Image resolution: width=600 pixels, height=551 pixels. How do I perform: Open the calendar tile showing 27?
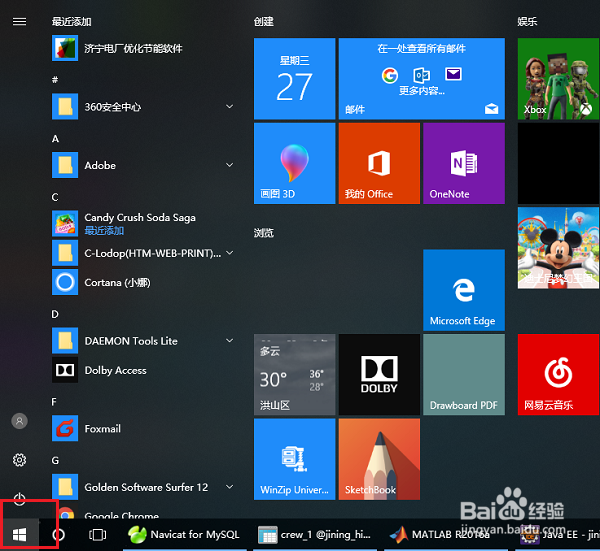pyautogui.click(x=295, y=78)
